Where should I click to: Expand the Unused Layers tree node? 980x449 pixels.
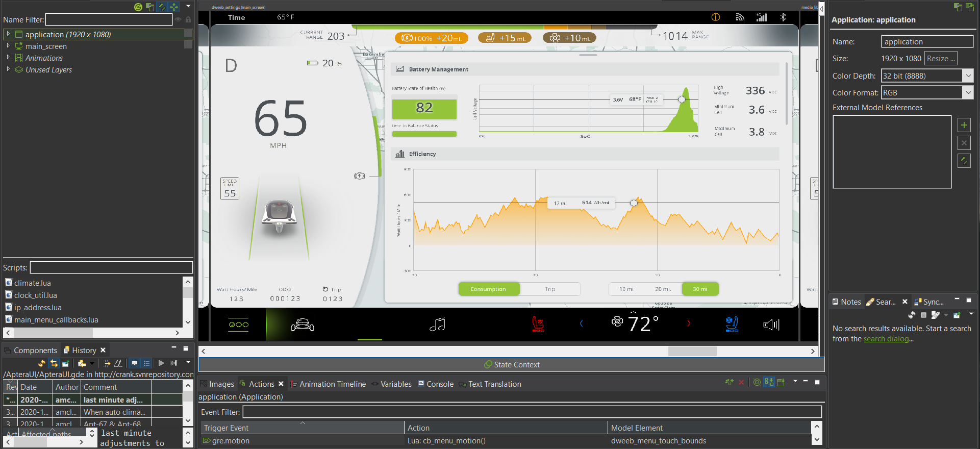point(8,69)
